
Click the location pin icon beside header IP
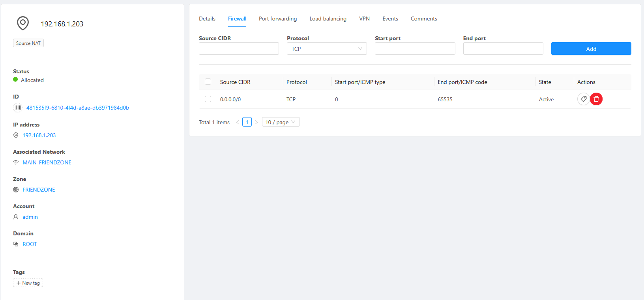(23, 23)
